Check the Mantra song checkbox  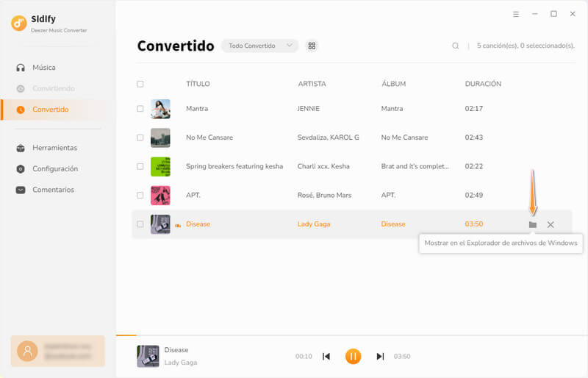point(140,109)
